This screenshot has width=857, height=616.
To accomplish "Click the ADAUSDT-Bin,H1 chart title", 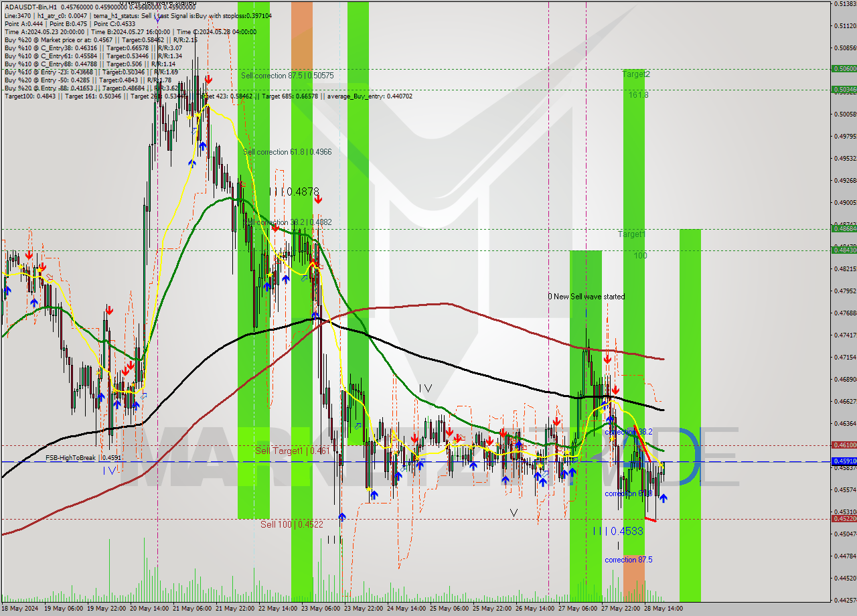I will coord(31,7).
